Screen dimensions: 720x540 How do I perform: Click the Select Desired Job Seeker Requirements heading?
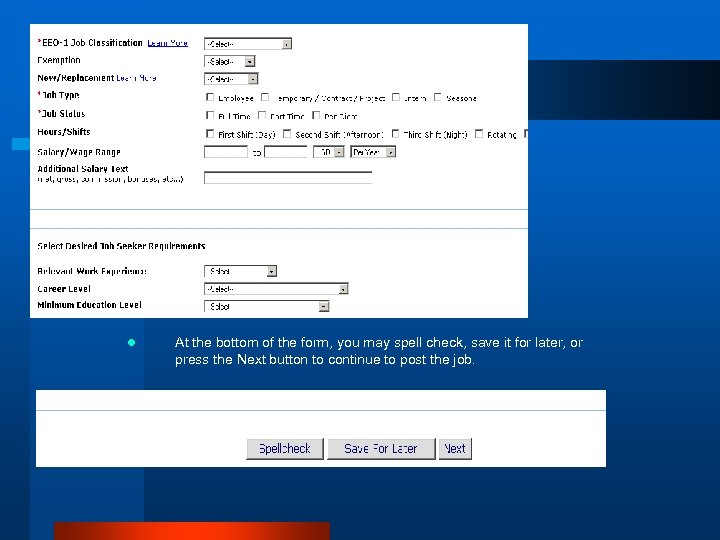(121, 246)
